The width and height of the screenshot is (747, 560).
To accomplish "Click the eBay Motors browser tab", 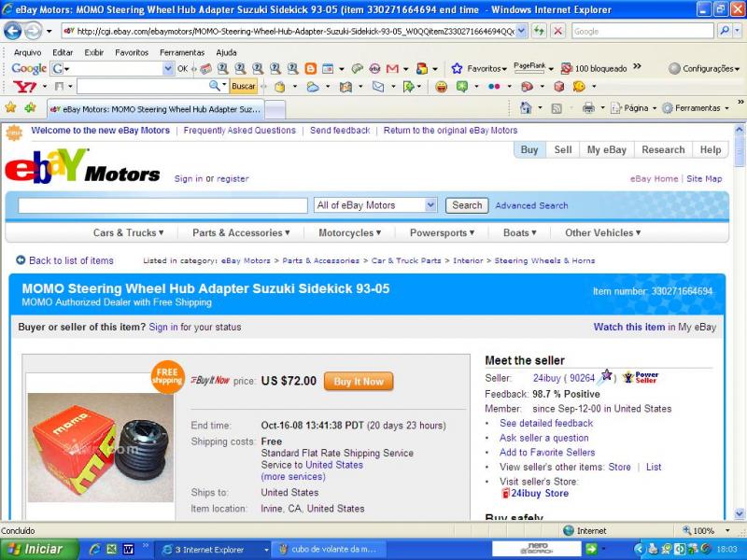I will point(156,109).
